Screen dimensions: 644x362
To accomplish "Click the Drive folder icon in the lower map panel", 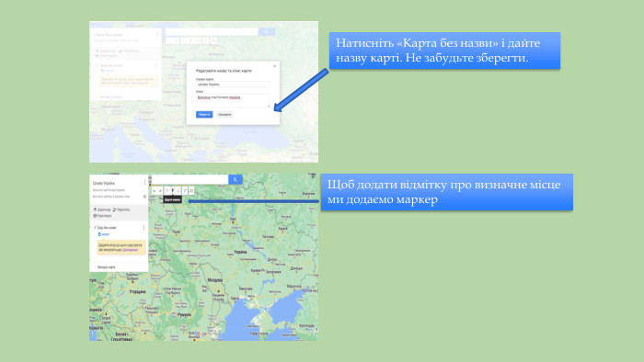I will 144,197.
